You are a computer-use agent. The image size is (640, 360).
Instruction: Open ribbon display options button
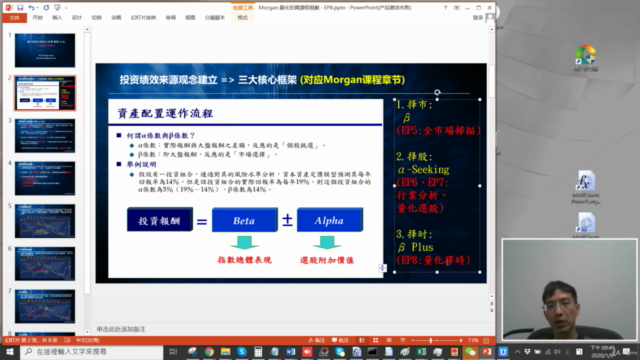[456, 8]
